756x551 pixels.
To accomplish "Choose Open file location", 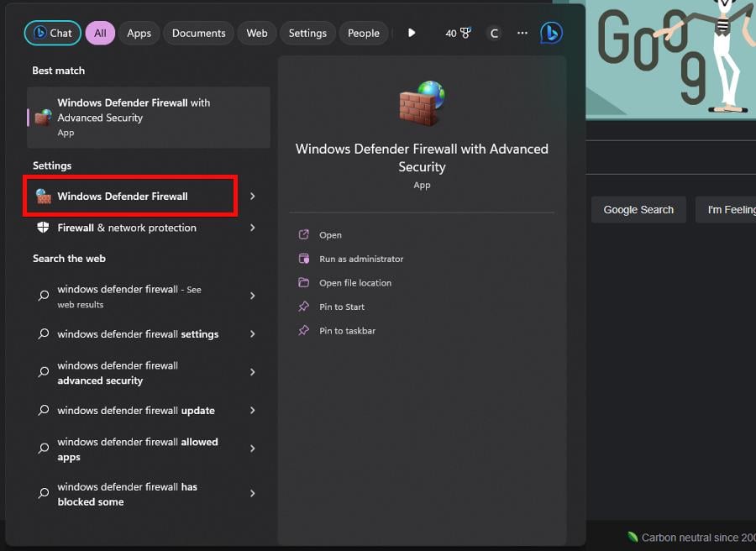I will tap(355, 283).
